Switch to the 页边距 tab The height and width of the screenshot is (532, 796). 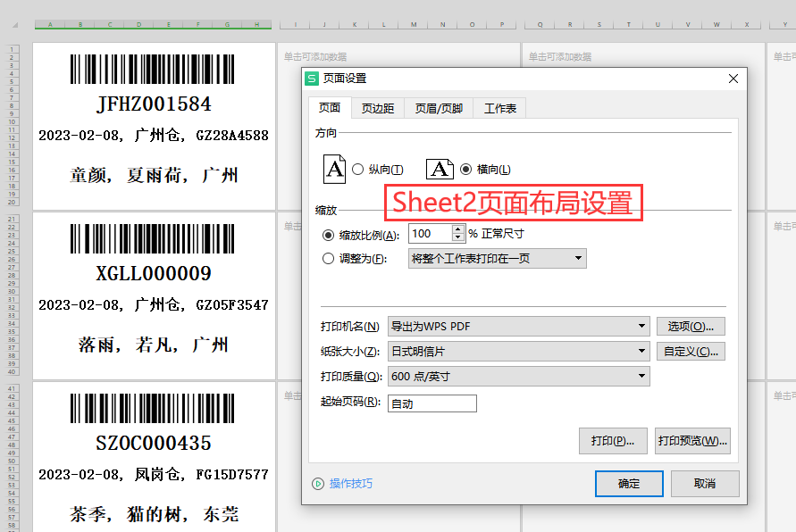[378, 109]
